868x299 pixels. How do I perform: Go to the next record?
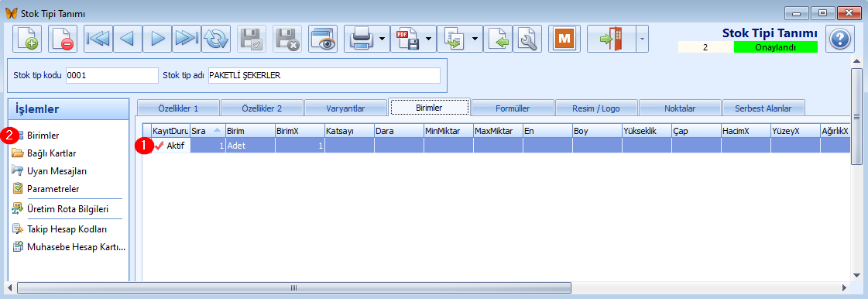[156, 39]
